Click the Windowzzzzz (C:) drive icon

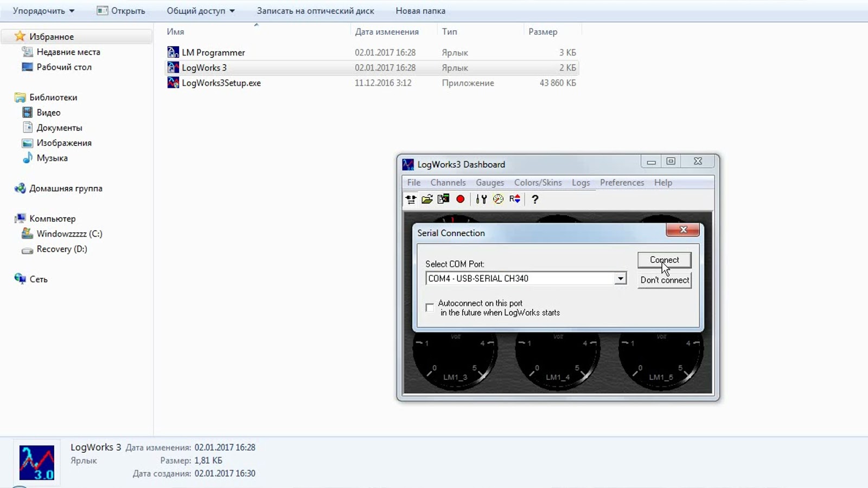tap(27, 234)
